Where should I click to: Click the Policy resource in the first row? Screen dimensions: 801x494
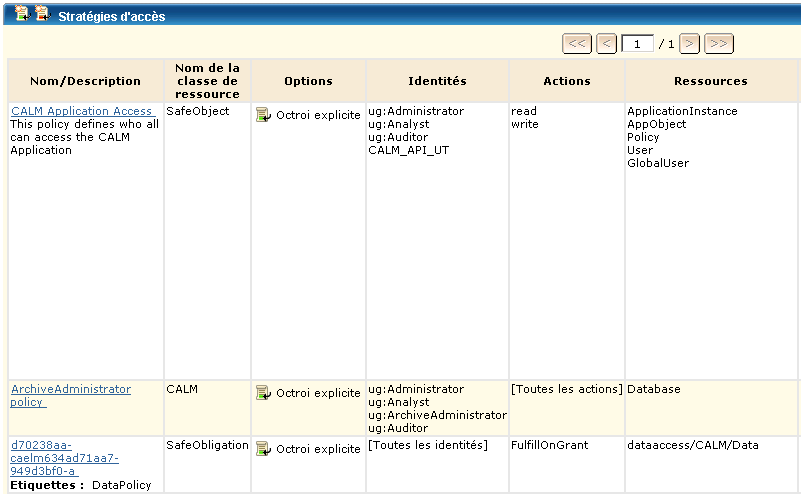point(643,137)
